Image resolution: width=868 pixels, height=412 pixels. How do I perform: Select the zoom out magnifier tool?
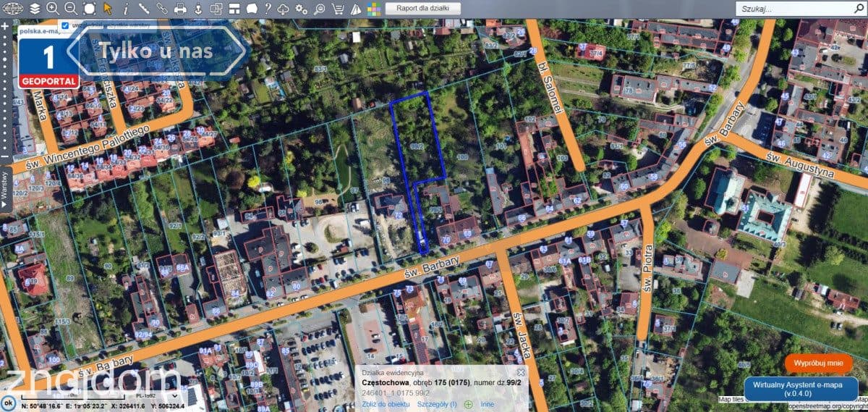coord(71,9)
